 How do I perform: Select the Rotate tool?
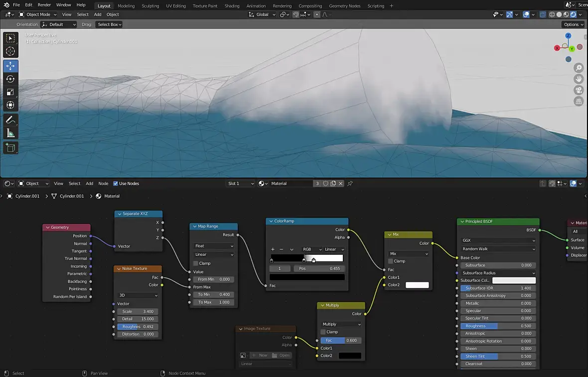click(10, 79)
